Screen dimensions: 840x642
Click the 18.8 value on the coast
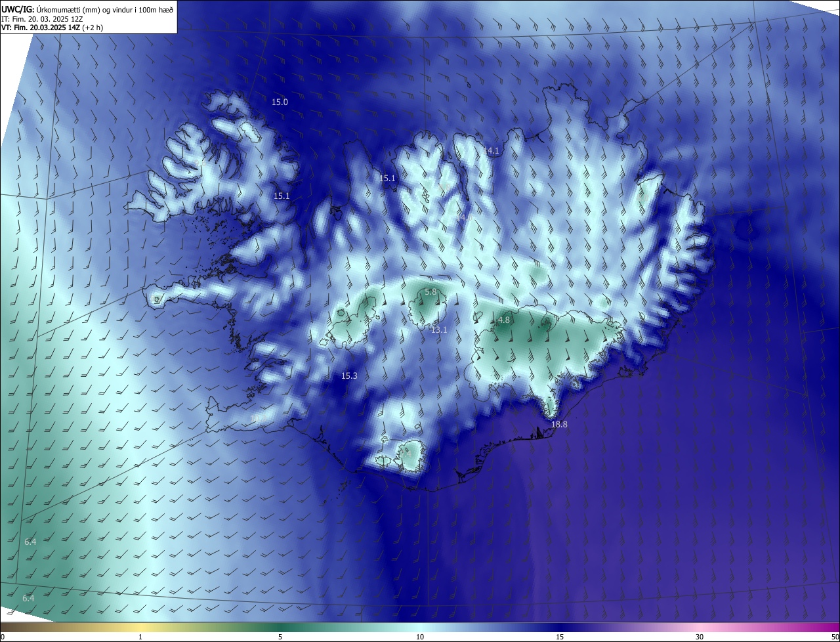click(559, 424)
